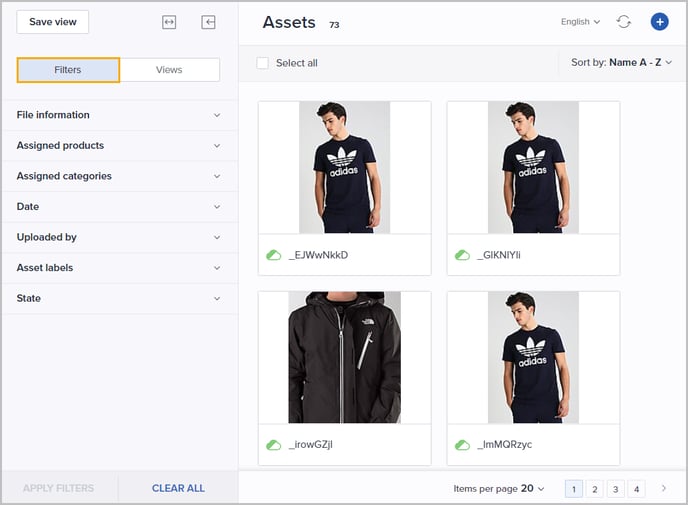This screenshot has height=505, width=688.
Task: Refresh the assets list
Action: 624,21
